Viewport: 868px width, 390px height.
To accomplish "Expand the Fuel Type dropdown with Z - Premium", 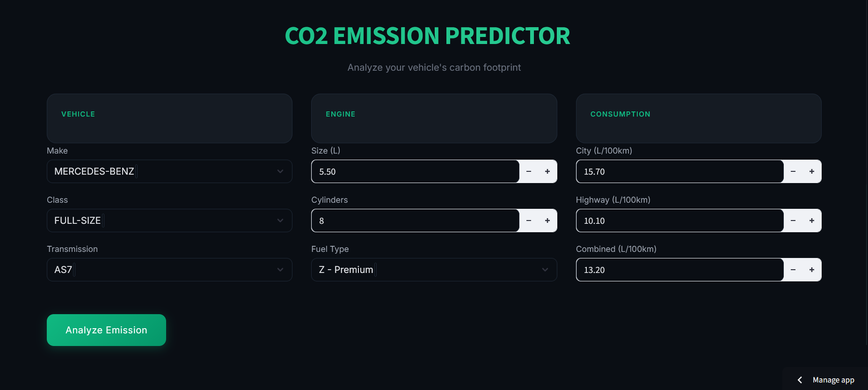I will (434, 270).
